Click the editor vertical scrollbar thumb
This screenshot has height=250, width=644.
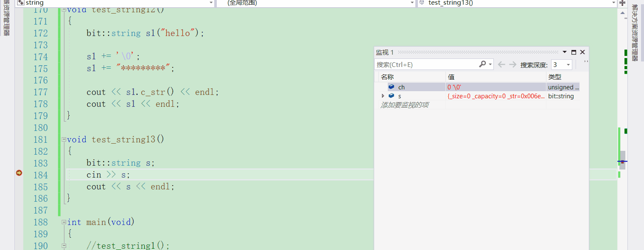(x=622, y=160)
